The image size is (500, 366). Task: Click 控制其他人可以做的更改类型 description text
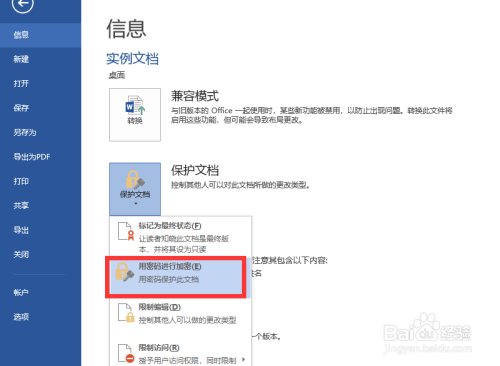pos(187,320)
